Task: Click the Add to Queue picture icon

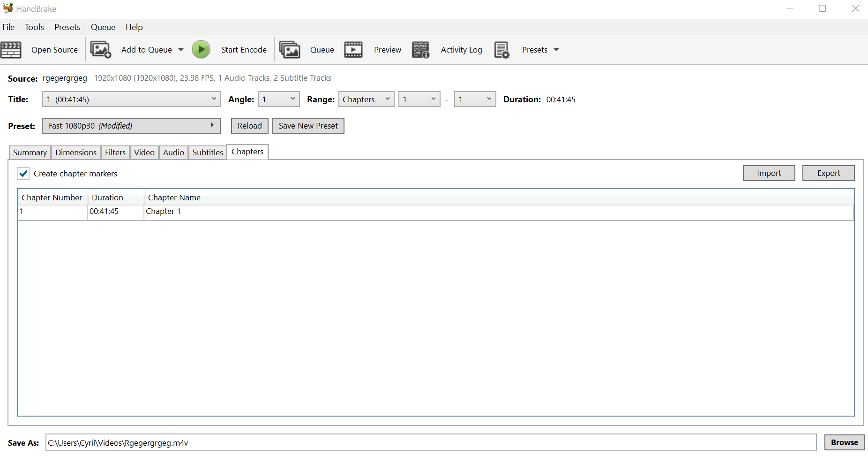Action: coord(100,50)
